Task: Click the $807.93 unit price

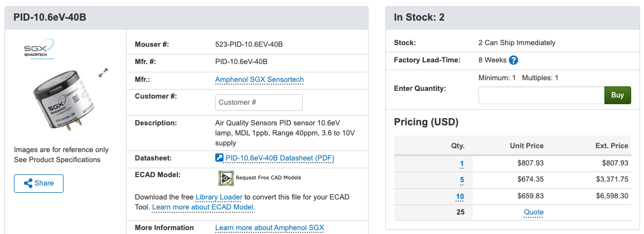Action: point(531,163)
